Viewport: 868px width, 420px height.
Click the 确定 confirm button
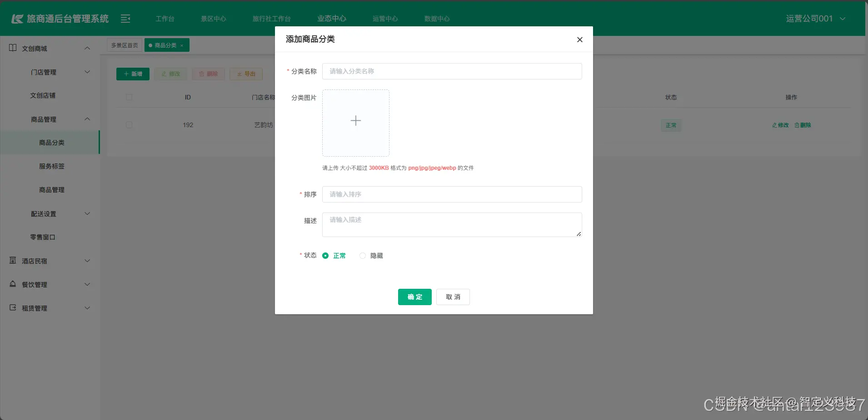pyautogui.click(x=415, y=297)
